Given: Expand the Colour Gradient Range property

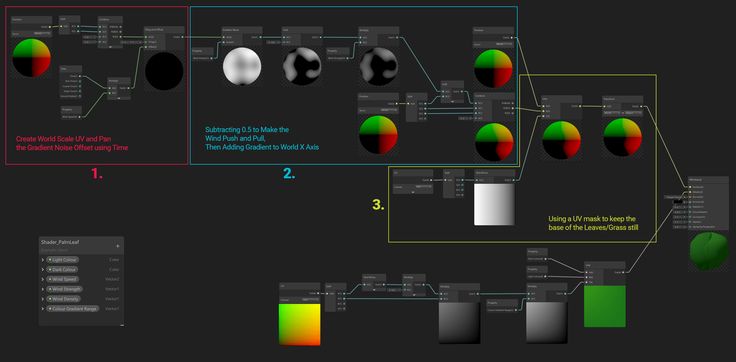Looking at the screenshot, I should 43,309.
